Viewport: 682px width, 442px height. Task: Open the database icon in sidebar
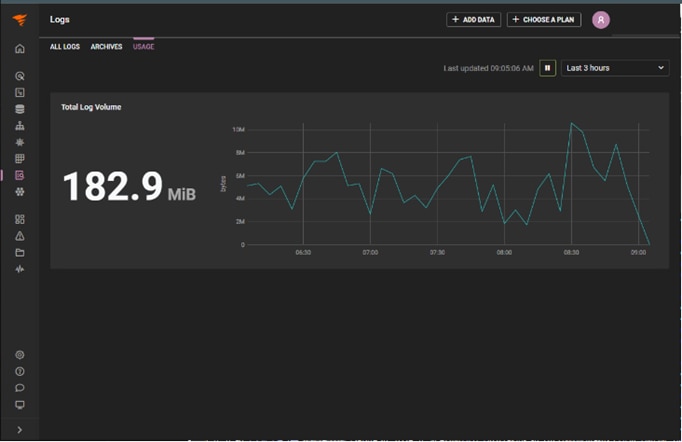coord(19,109)
